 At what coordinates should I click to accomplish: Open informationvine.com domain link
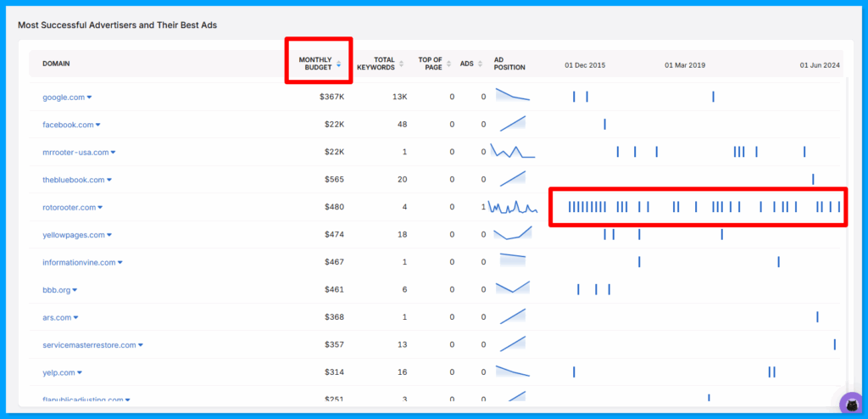coord(79,262)
